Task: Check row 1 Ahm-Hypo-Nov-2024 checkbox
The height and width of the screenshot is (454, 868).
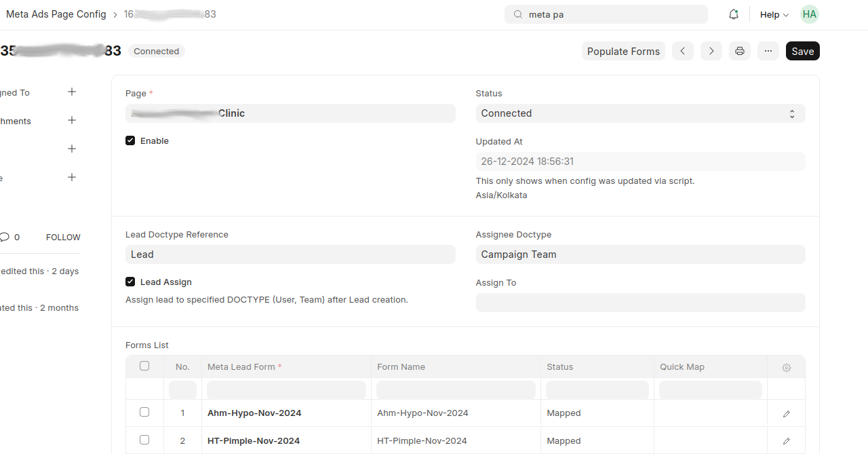Action: (144, 412)
